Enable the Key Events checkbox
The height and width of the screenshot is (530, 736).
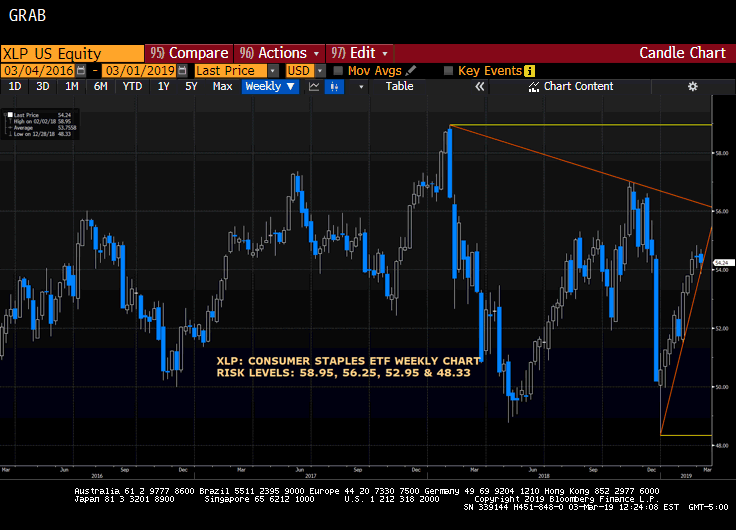click(x=448, y=71)
